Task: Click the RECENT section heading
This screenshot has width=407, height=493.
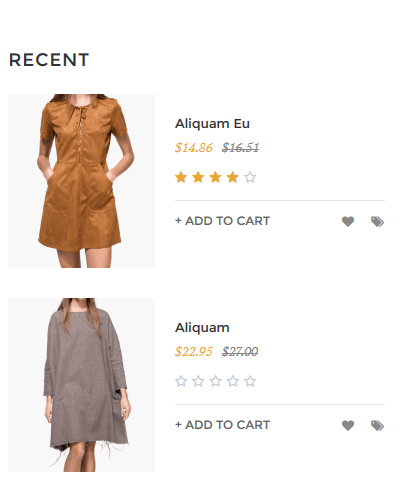Action: (49, 60)
